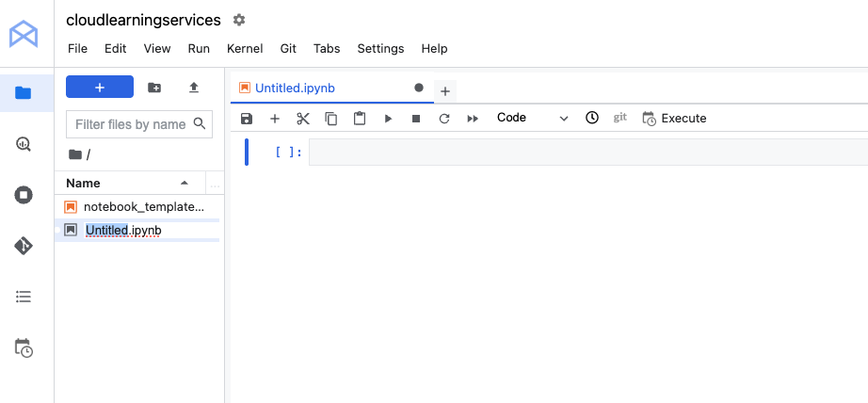Image resolution: width=868 pixels, height=403 pixels.
Task: Open the Tabs menu
Action: coord(327,49)
